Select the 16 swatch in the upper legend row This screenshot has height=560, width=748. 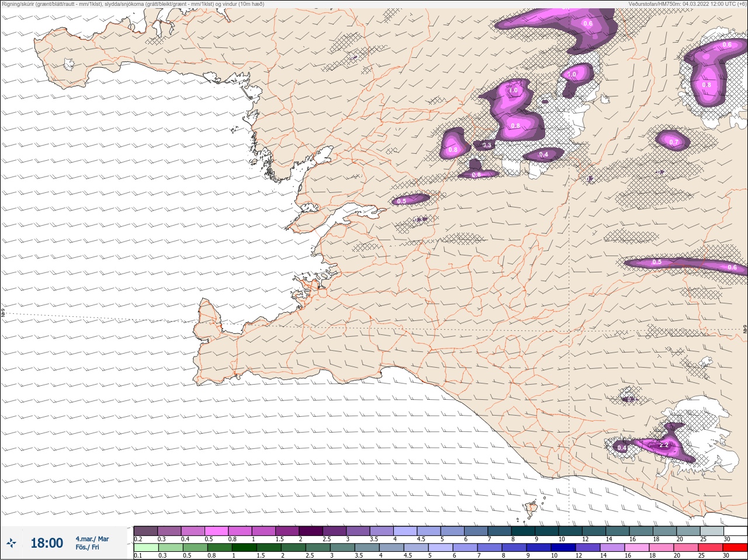[641, 531]
